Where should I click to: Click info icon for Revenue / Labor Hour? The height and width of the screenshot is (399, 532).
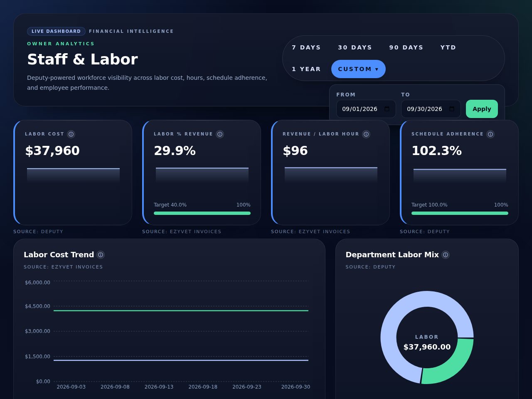[x=366, y=134]
